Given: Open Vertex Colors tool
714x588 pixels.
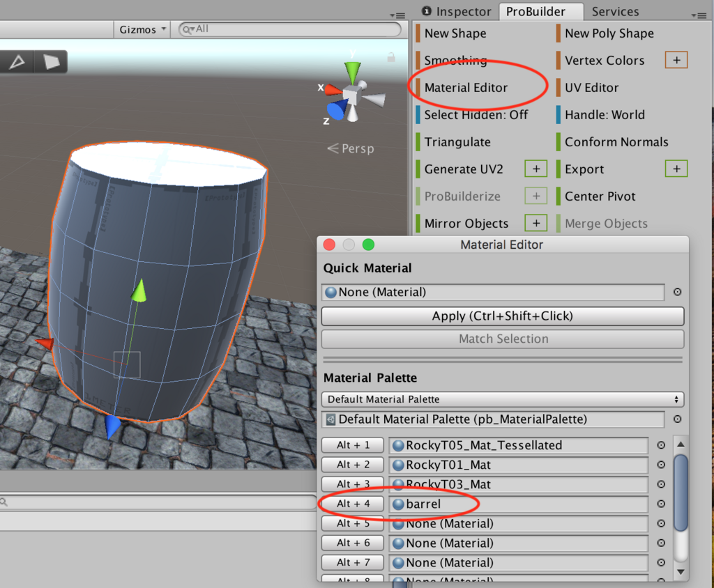Looking at the screenshot, I should 605,60.
